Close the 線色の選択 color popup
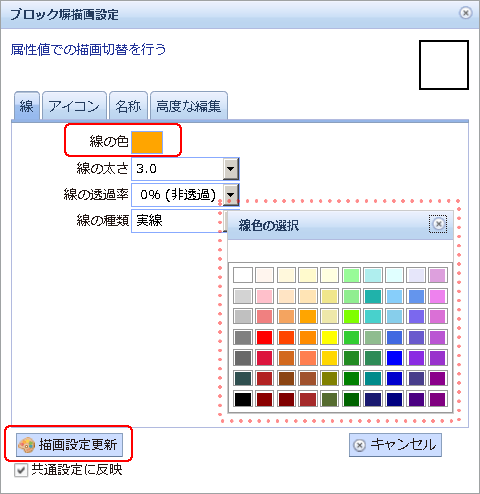 (438, 224)
